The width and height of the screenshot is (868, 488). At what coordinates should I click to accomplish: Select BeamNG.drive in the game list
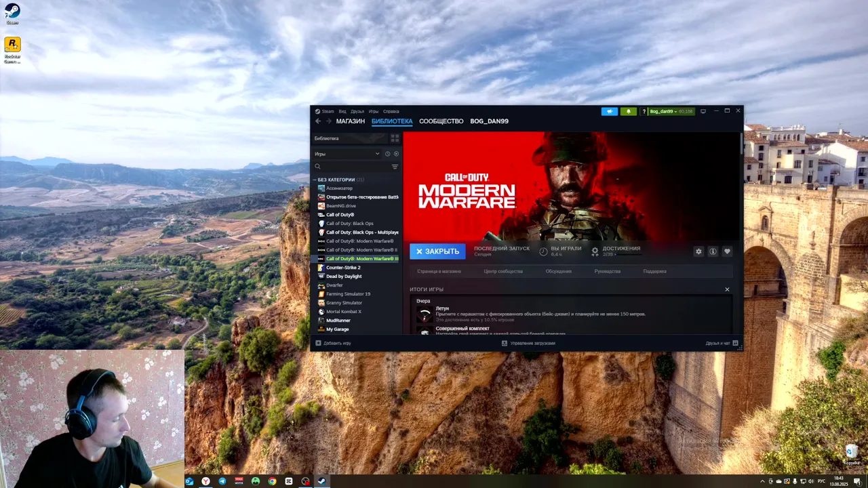[357, 206]
